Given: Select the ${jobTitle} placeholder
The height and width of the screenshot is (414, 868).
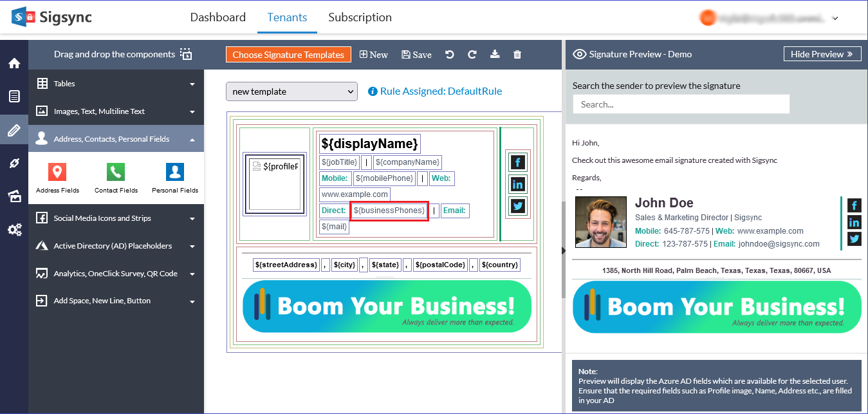Looking at the screenshot, I should coord(338,162).
